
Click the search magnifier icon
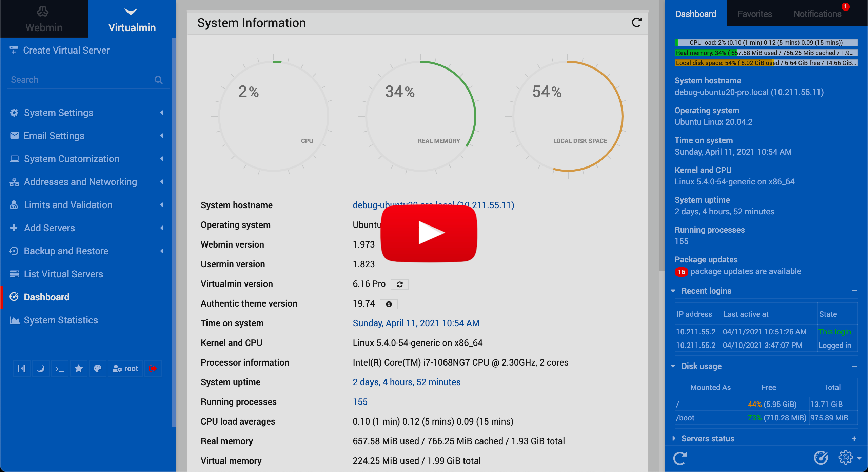pyautogui.click(x=158, y=80)
